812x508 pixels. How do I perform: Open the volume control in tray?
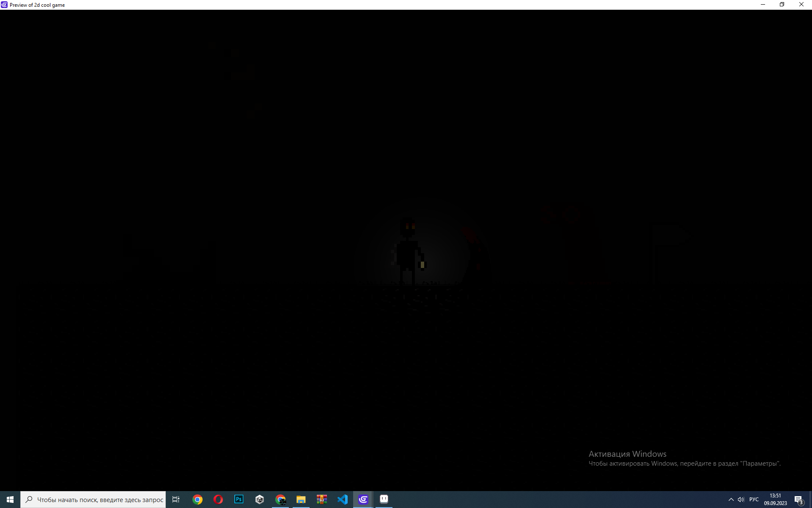pos(741,500)
